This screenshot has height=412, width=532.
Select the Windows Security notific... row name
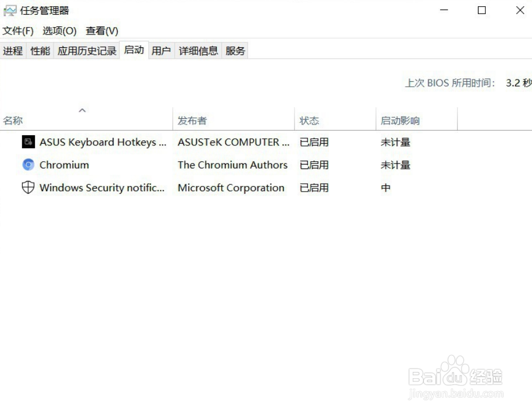click(102, 188)
